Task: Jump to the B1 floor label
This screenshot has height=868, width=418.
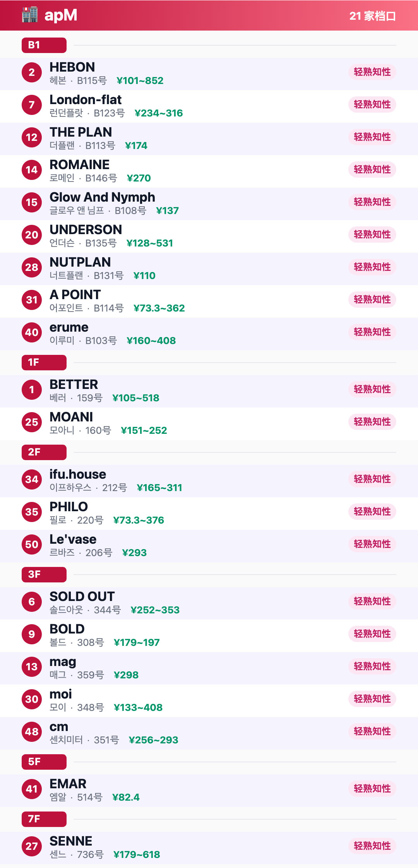Action: [44, 45]
